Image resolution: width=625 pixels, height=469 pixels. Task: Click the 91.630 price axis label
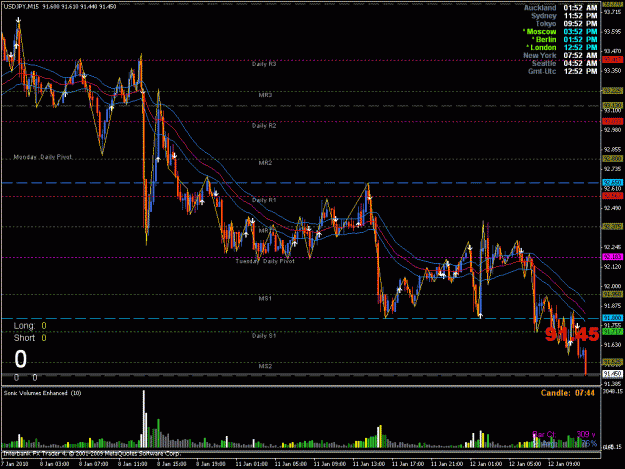point(613,345)
